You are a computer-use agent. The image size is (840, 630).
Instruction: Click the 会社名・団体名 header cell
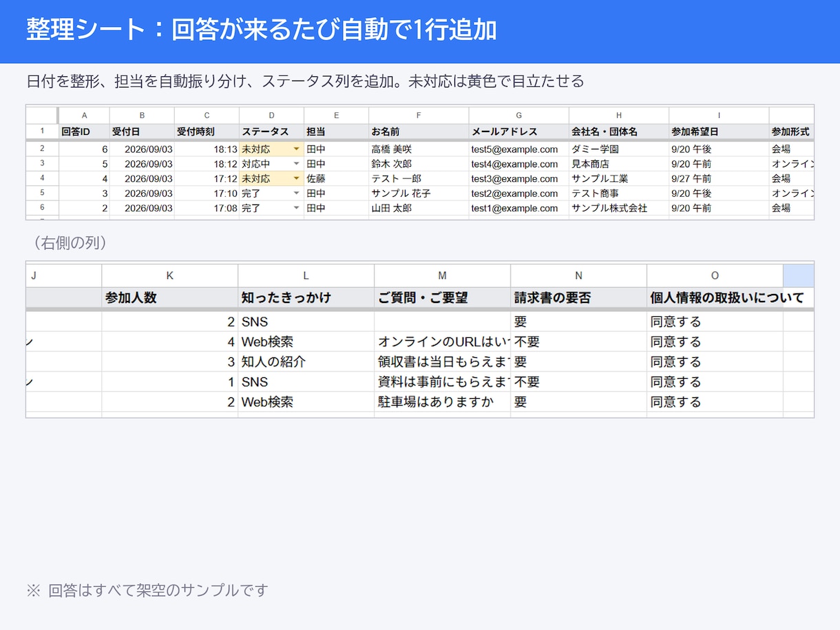point(619,132)
